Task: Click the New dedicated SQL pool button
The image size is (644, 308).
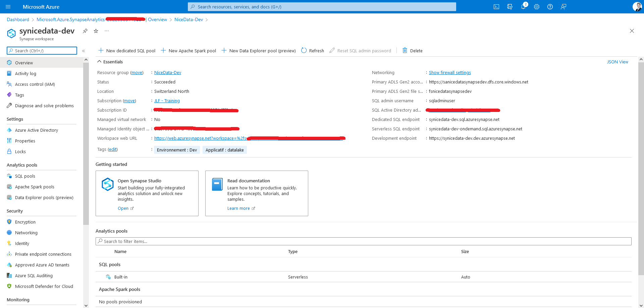Action: pos(127,51)
